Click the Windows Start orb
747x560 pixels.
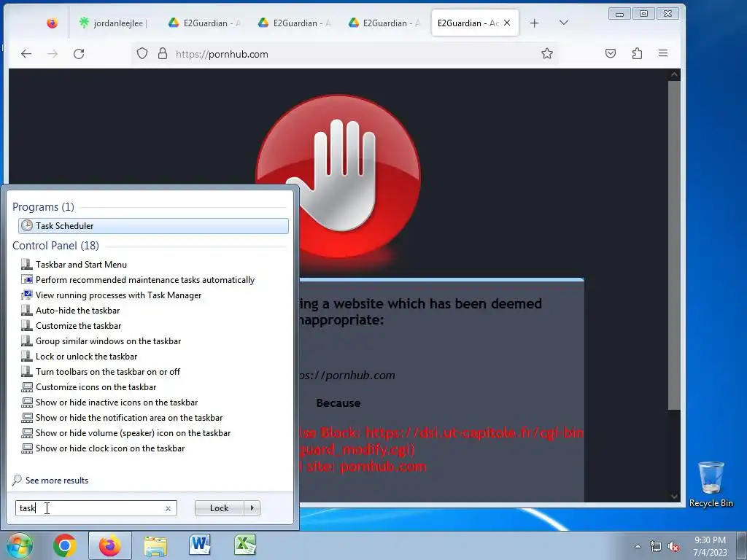(18, 545)
